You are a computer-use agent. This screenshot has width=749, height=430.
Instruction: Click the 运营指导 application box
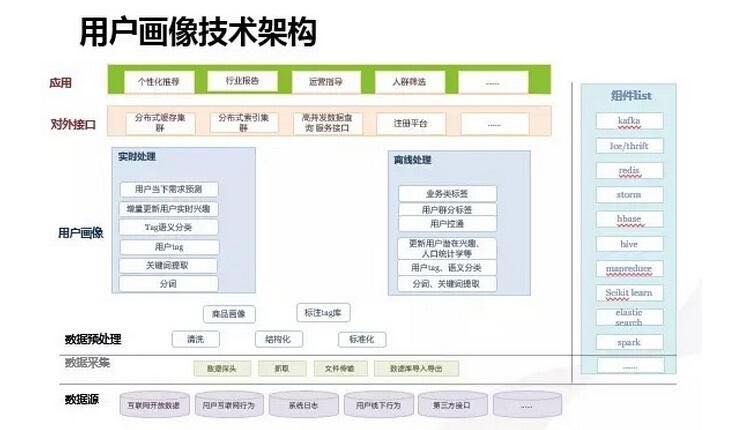coord(326,82)
